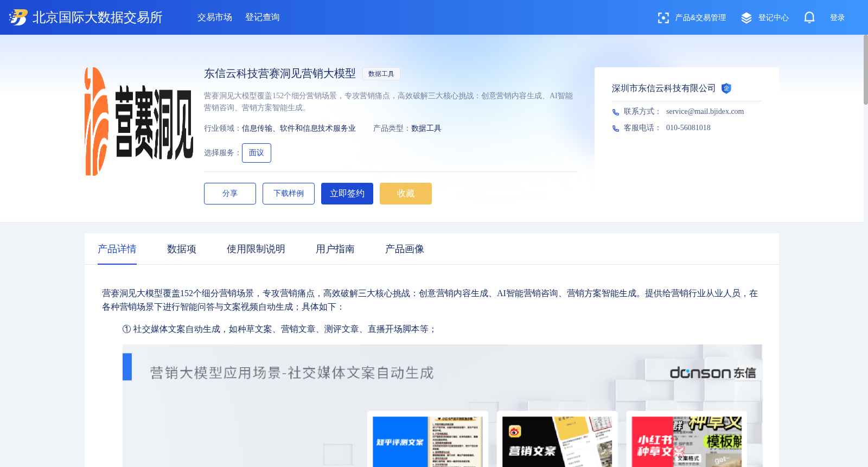Click the 收藏 button
This screenshot has width=868, height=467.
(406, 194)
